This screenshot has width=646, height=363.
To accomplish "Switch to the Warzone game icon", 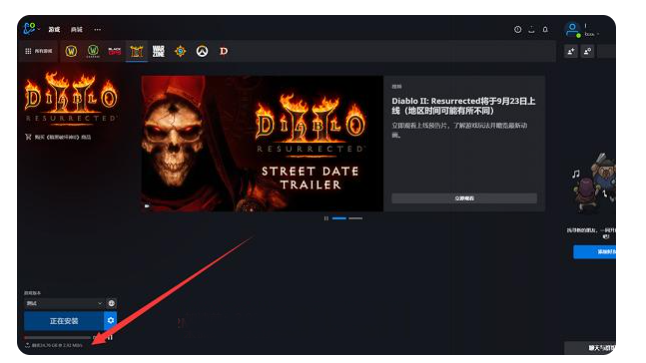I will point(159,51).
